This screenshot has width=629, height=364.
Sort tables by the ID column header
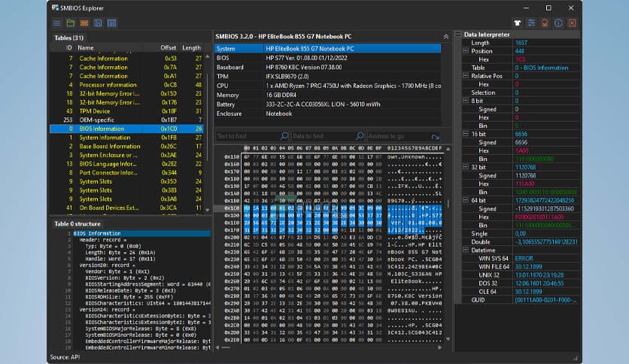pyautogui.click(x=69, y=47)
